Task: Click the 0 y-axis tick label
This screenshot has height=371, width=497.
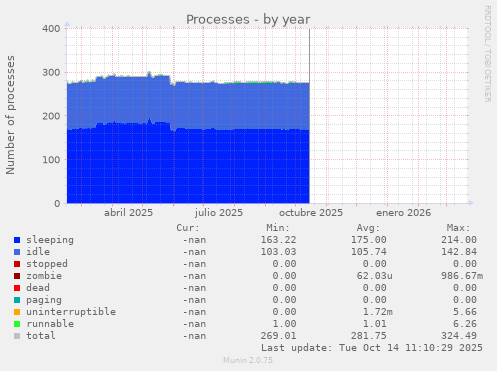Action: (x=57, y=203)
